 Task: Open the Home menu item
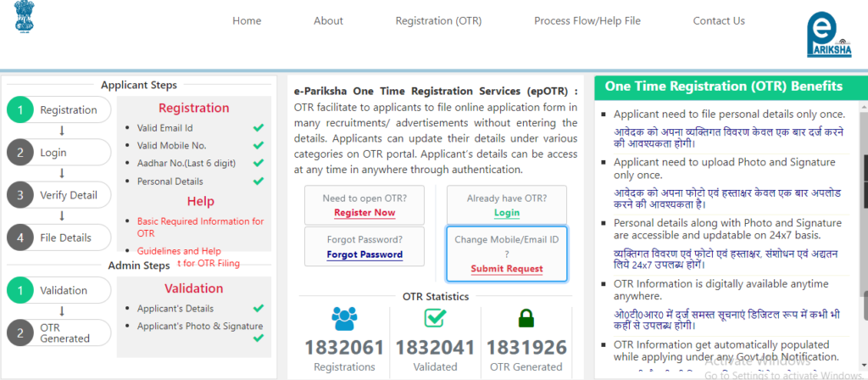pos(247,21)
